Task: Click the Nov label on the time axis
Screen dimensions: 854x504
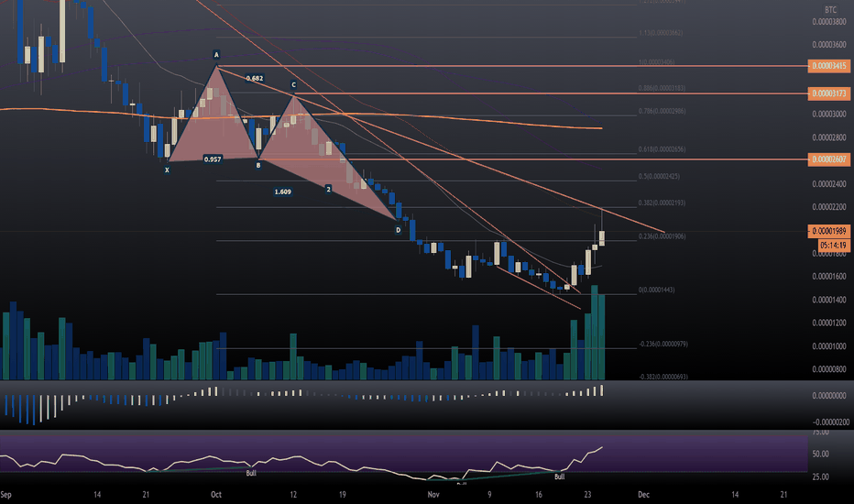Action: click(x=433, y=495)
